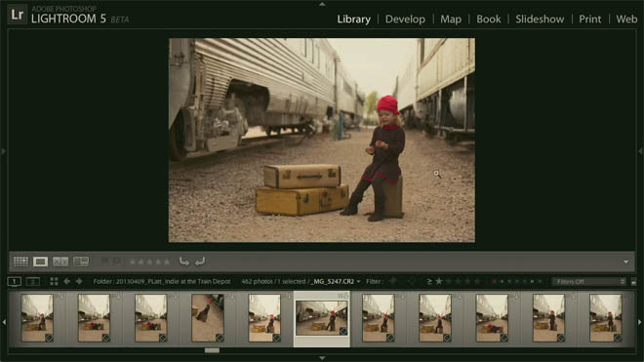
Task: Rotate photo clockwise
Action: pyautogui.click(x=200, y=261)
